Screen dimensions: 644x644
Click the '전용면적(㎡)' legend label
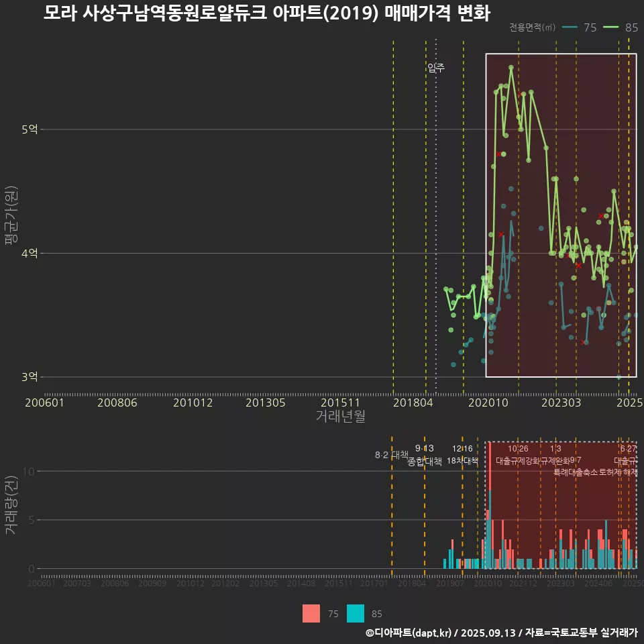click(532, 27)
